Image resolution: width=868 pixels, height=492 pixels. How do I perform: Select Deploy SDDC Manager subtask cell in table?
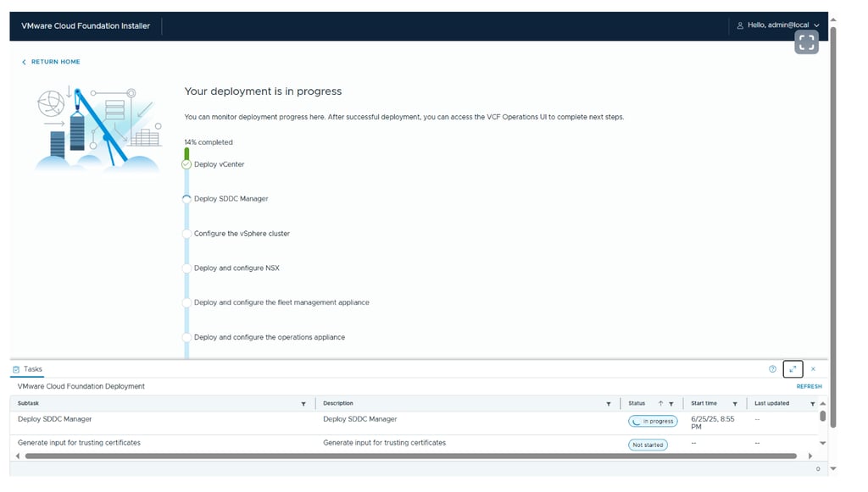pyautogui.click(x=55, y=419)
